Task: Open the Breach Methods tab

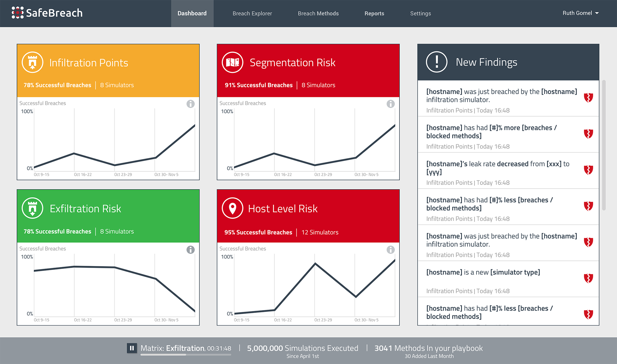Action: [x=318, y=13]
